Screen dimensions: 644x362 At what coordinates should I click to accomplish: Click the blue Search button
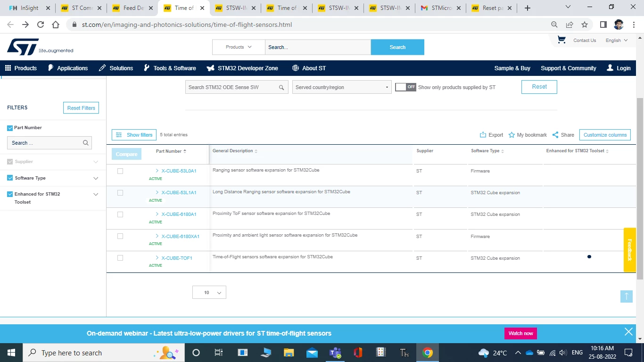(397, 47)
